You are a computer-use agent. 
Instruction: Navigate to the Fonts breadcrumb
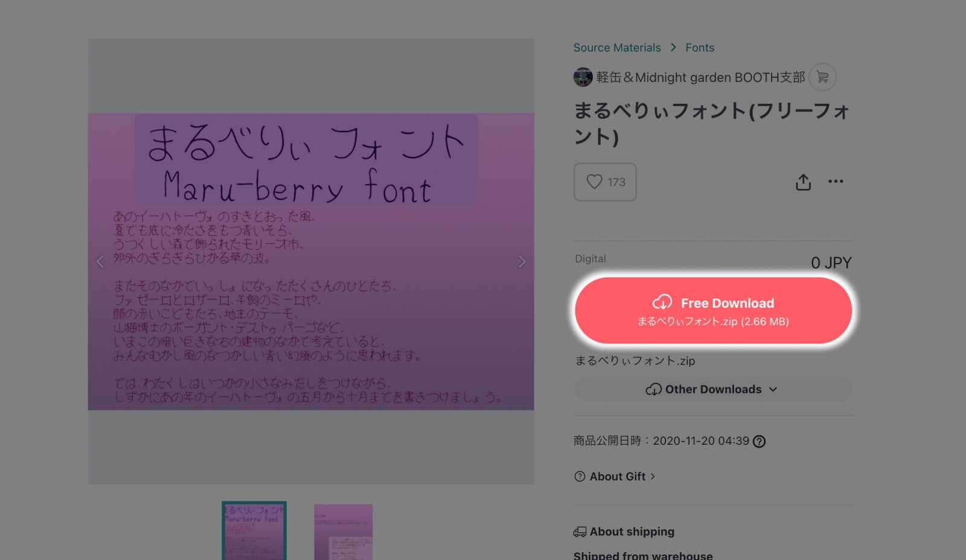tap(699, 47)
